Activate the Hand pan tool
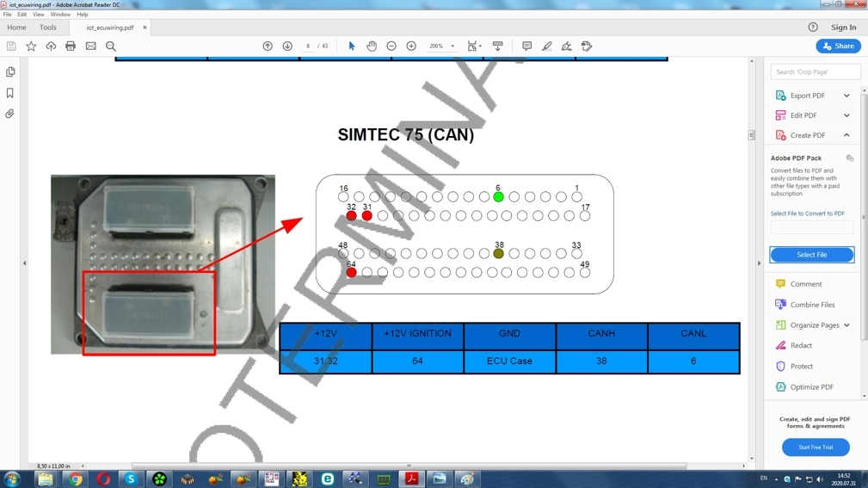 pyautogui.click(x=372, y=46)
